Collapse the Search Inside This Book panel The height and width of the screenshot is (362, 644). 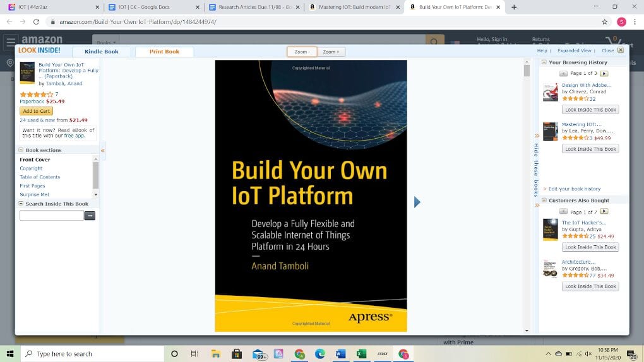click(x=21, y=203)
